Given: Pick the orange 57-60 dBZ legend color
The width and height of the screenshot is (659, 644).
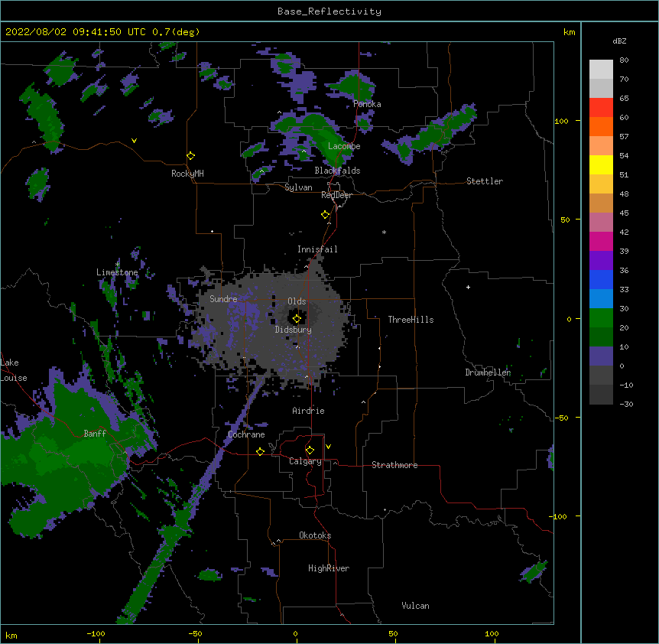Looking at the screenshot, I should tap(601, 127).
